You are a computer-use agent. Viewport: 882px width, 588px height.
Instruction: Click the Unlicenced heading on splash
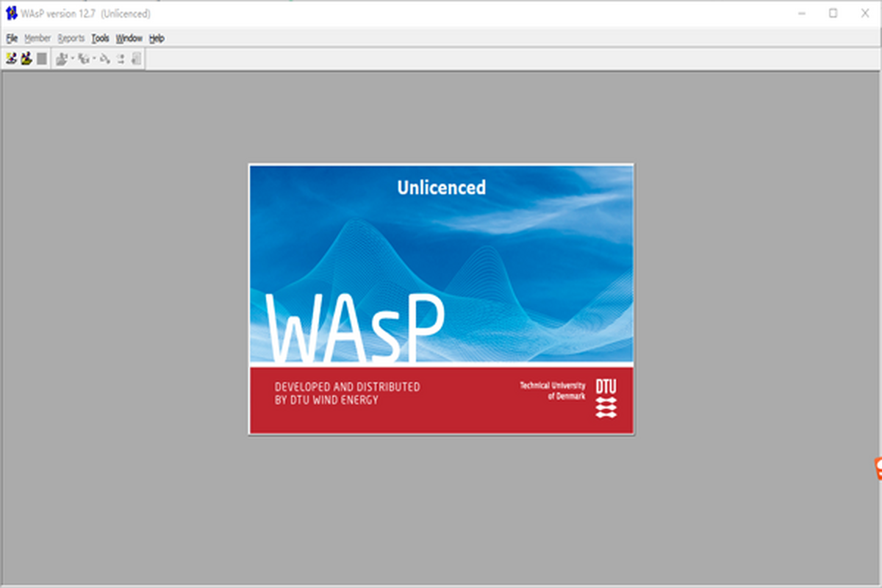(441, 187)
